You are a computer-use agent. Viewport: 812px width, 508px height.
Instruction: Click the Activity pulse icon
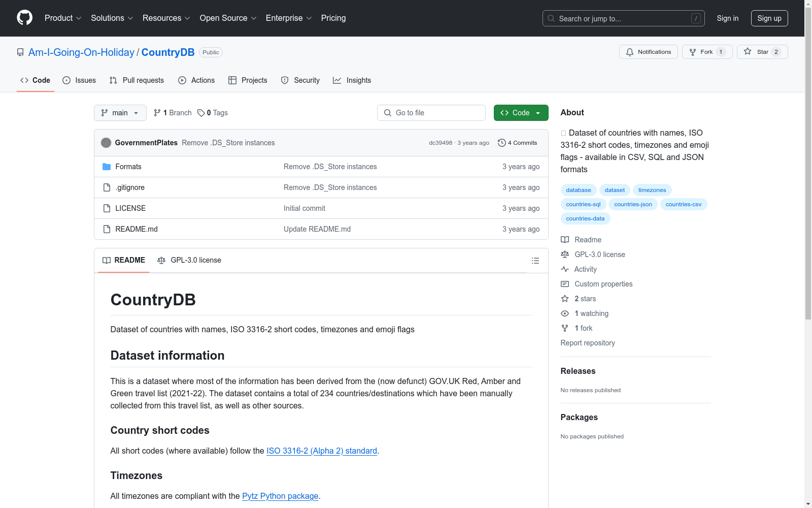(x=565, y=269)
